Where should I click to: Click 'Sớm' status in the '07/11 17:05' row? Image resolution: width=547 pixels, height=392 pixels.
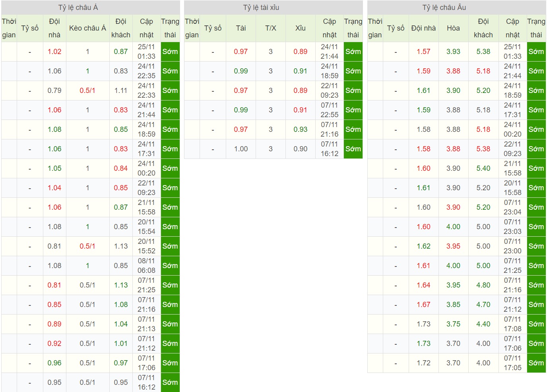(536, 363)
